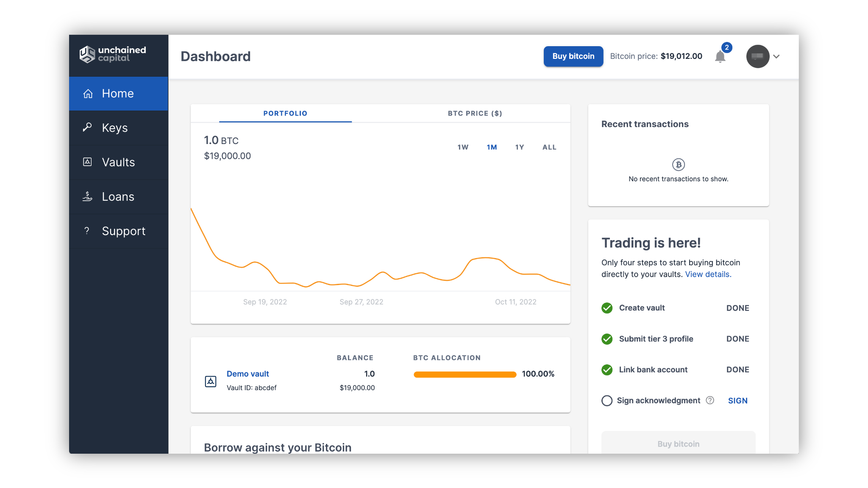Click the Keys key icon
The image size is (868, 488).
[x=87, y=127]
